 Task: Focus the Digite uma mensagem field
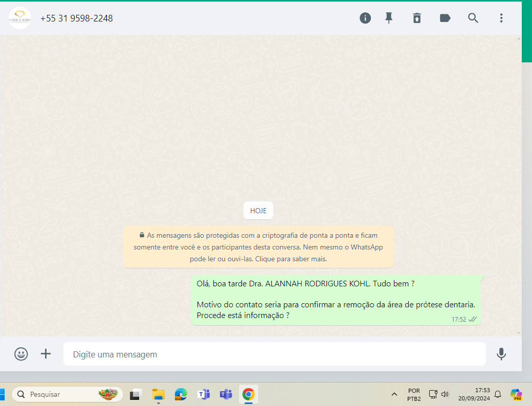[275, 354]
